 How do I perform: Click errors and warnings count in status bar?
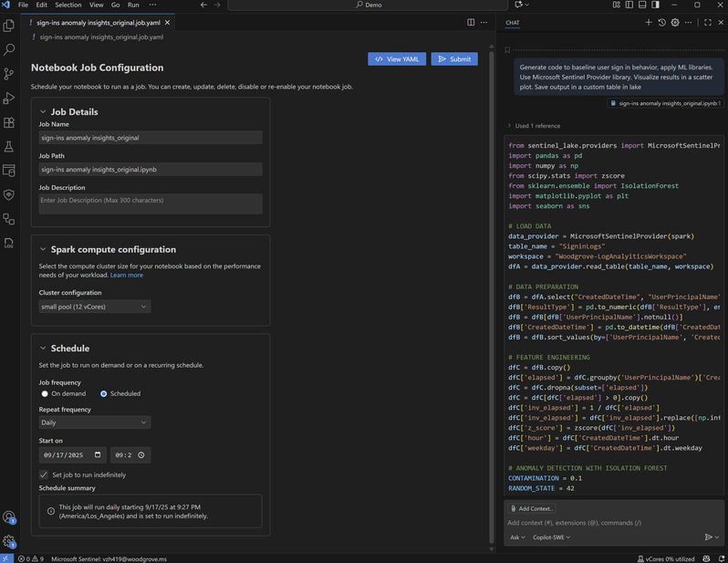31,558
